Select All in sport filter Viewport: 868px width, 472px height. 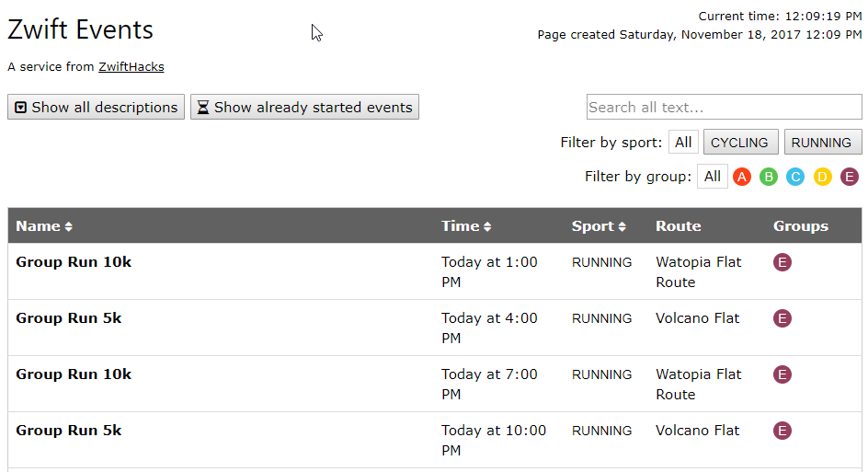(683, 143)
